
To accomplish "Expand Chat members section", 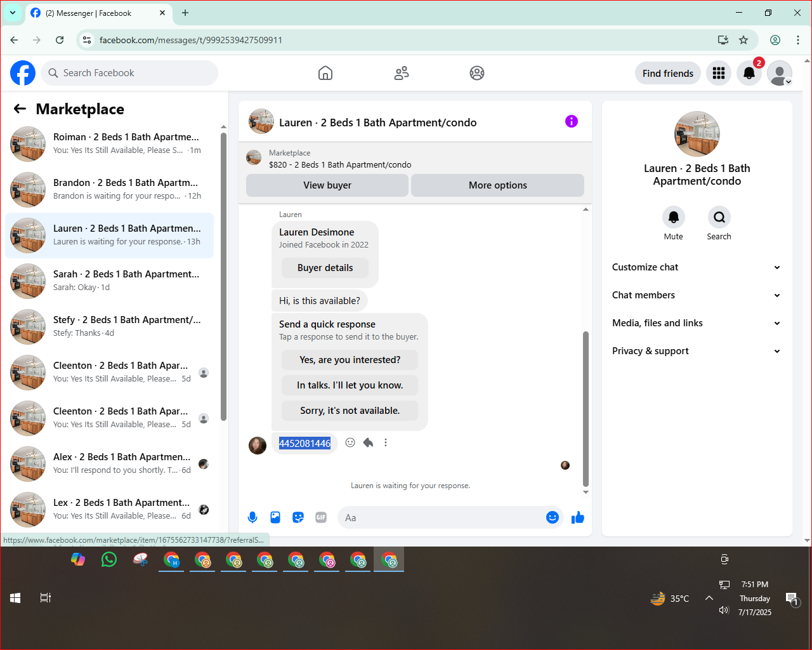I will pos(697,295).
